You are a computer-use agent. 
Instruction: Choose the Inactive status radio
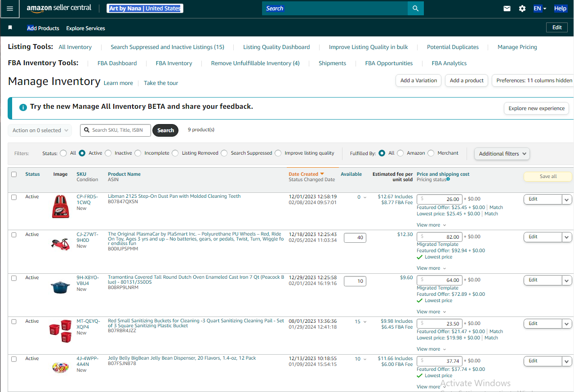(x=108, y=153)
